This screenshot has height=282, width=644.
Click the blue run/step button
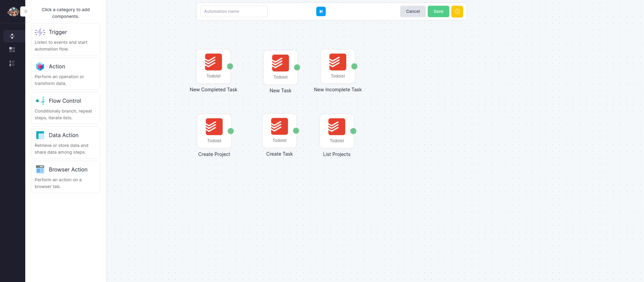pos(321,12)
